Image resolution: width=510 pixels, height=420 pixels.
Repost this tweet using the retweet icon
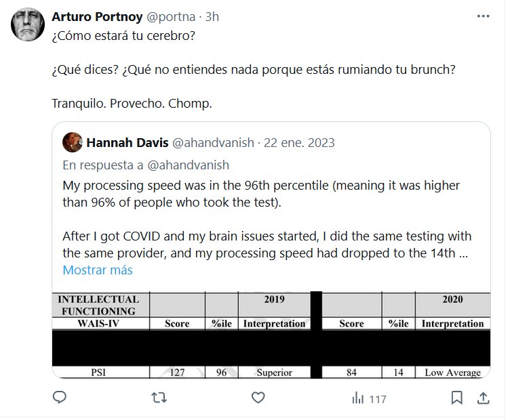[x=158, y=398]
